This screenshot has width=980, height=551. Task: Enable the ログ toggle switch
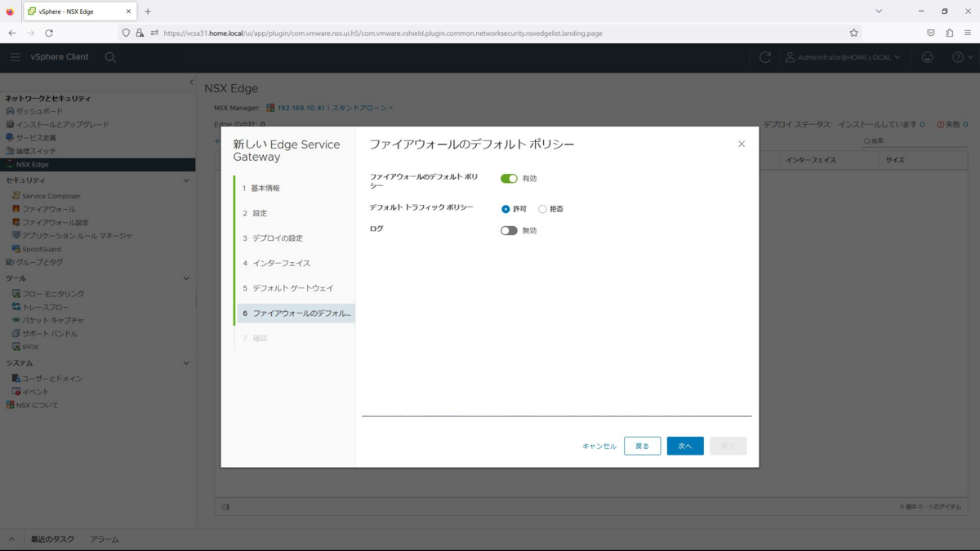click(509, 231)
